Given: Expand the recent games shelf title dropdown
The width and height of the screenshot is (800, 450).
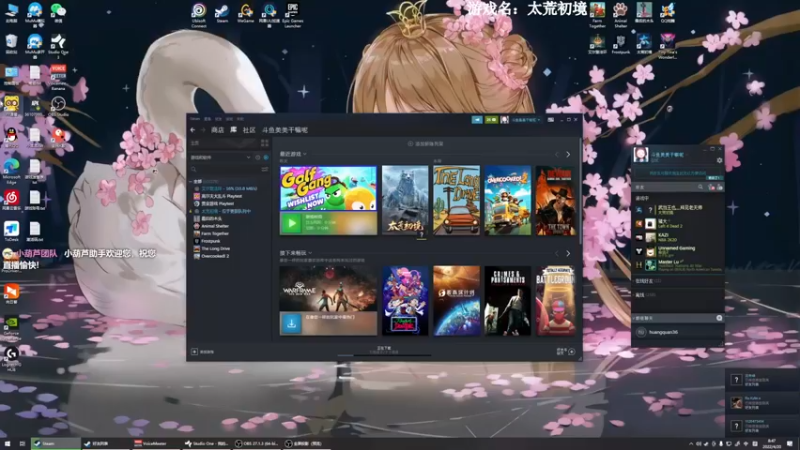Looking at the screenshot, I should tap(293, 154).
